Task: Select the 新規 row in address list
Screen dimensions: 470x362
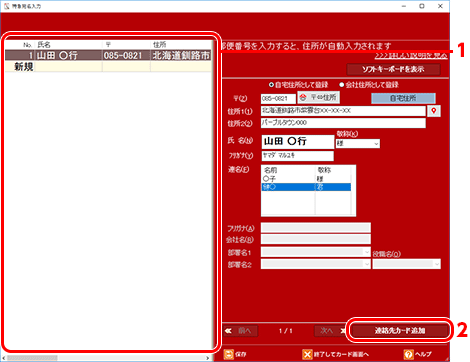Action: (108, 67)
